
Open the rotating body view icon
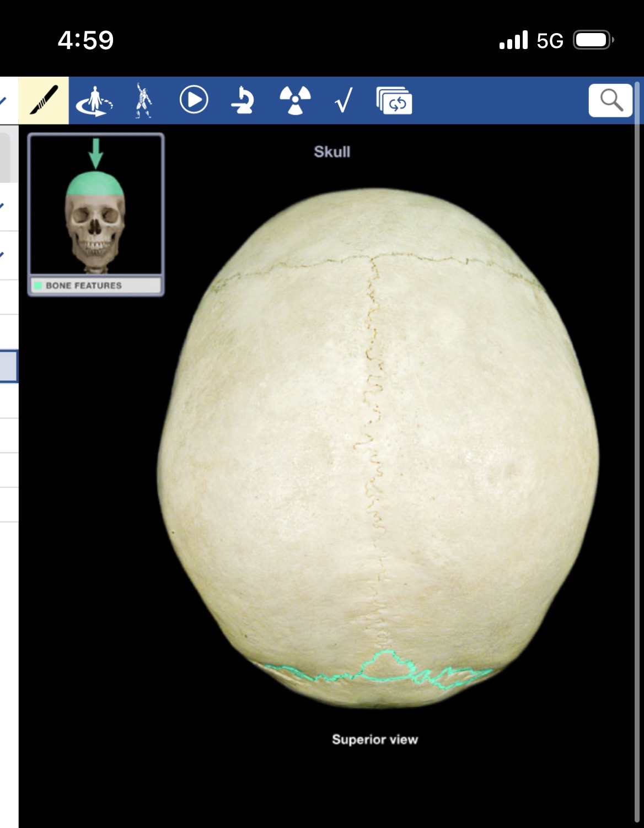coord(94,101)
